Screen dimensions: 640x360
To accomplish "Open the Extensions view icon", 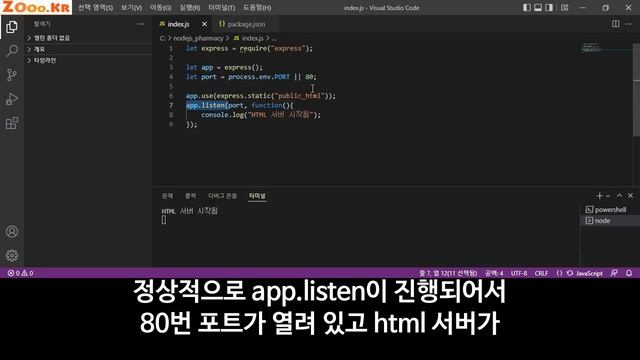I will pos(12,123).
